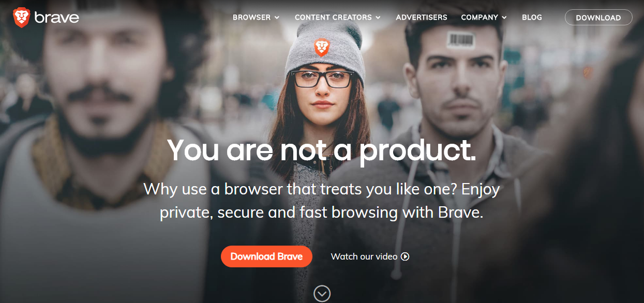644x303 pixels.
Task: Click the circled play icon
Action: pyautogui.click(x=405, y=256)
